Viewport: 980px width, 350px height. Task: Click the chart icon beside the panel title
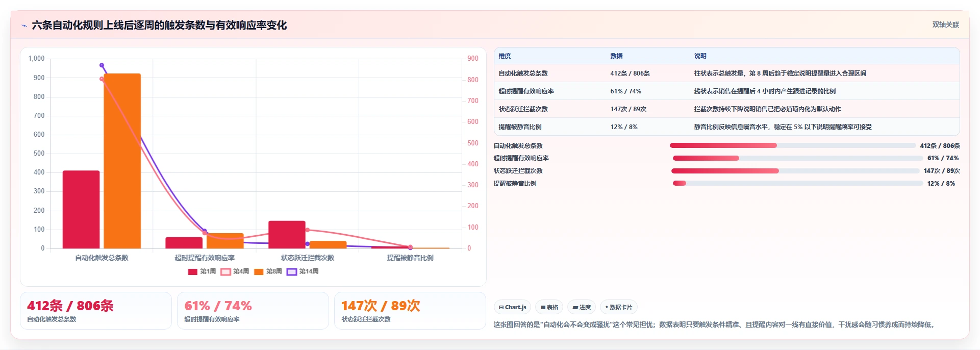coord(24,26)
